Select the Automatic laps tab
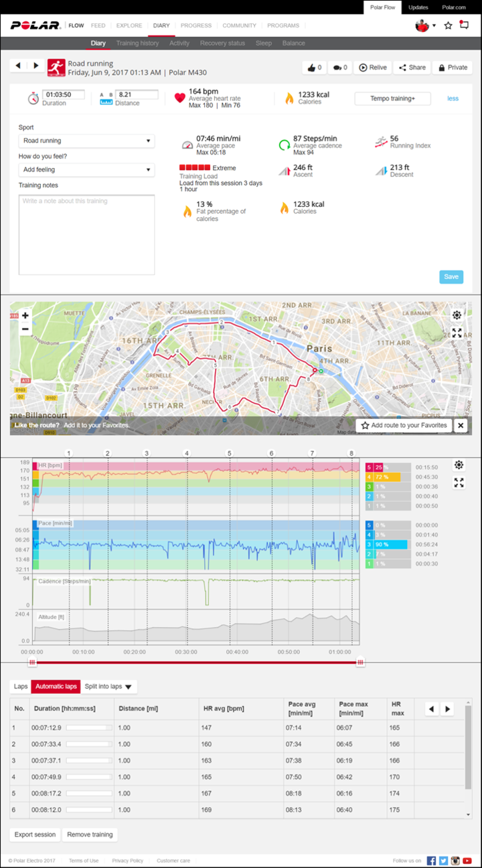482x868 pixels. point(56,687)
